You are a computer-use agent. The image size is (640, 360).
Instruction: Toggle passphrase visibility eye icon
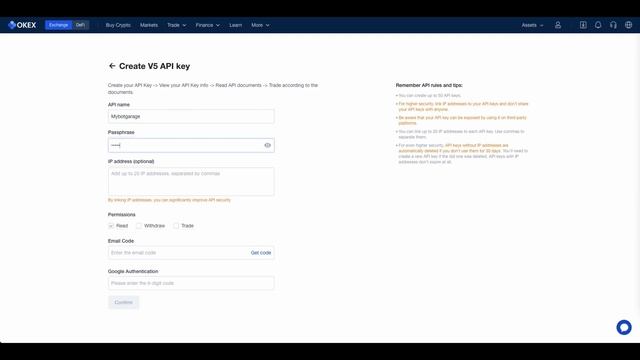267,145
